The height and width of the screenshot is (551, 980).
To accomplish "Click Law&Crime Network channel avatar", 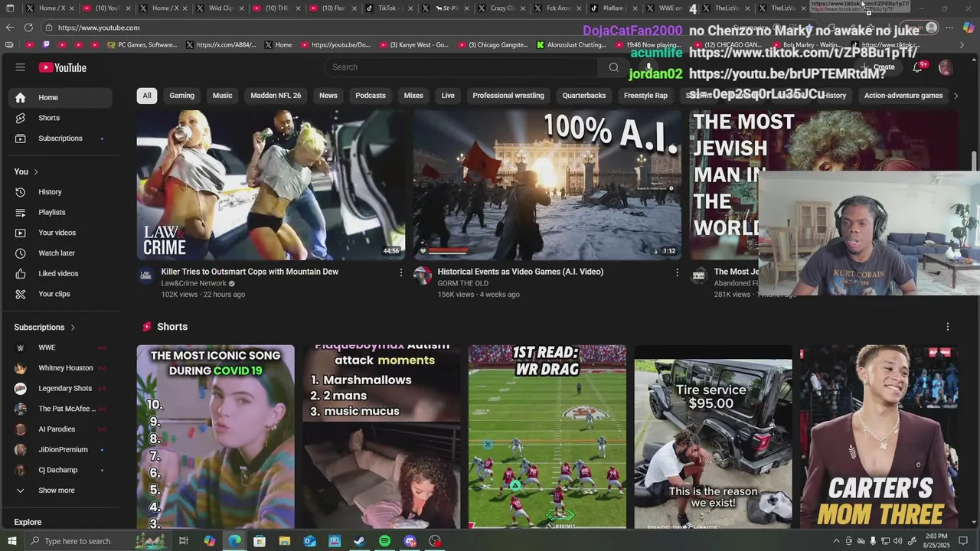I will 146,275.
